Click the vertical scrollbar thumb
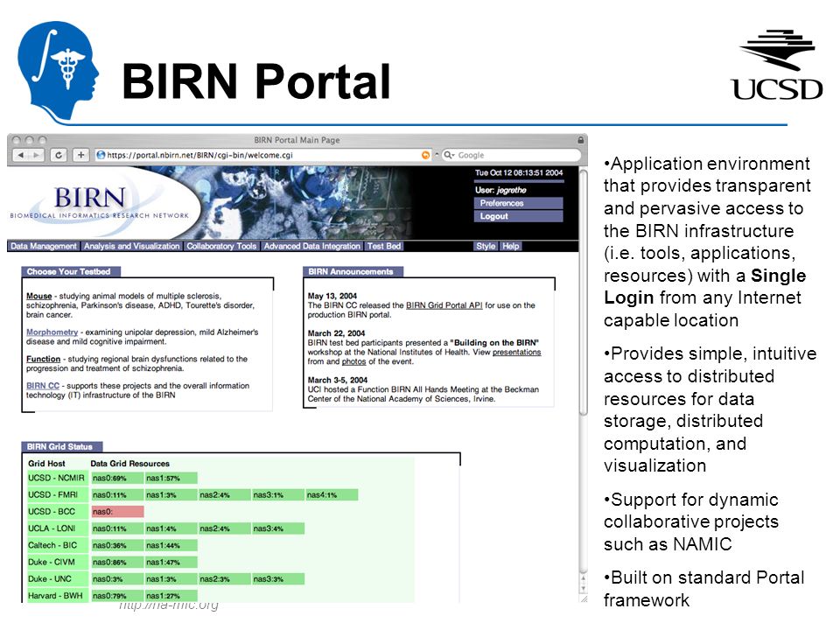Viewport: 840px width, 630px height. coord(584,292)
